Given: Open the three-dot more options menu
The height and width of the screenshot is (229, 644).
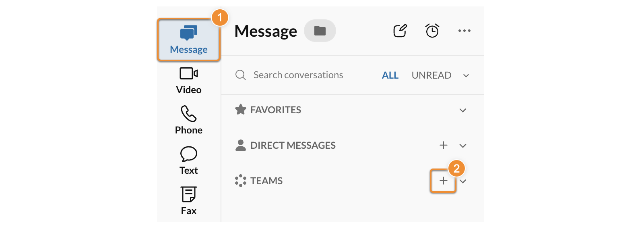Looking at the screenshot, I should [x=464, y=31].
